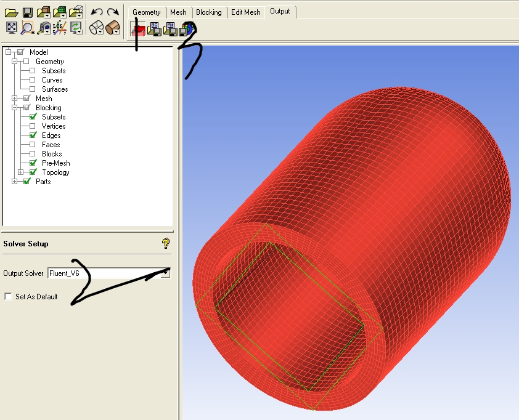Switch to the Geometry tab
The width and height of the screenshot is (519, 420).
coord(146,12)
